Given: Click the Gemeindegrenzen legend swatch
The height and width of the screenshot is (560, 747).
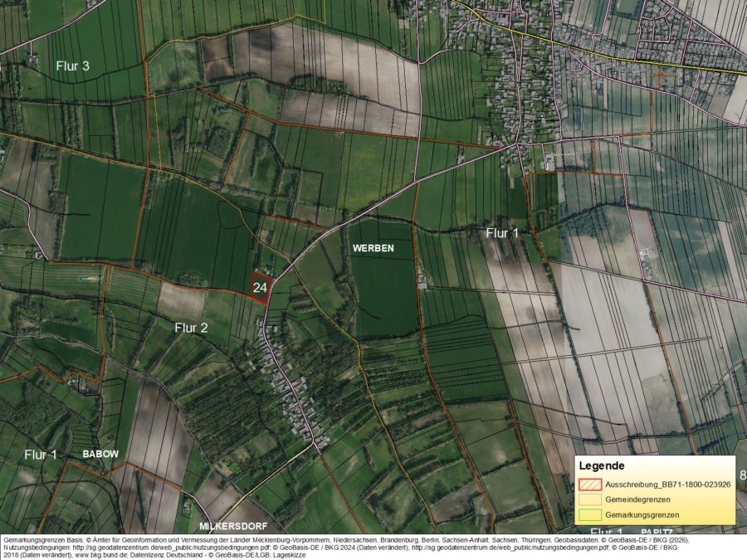Looking at the screenshot, I should 589,499.
